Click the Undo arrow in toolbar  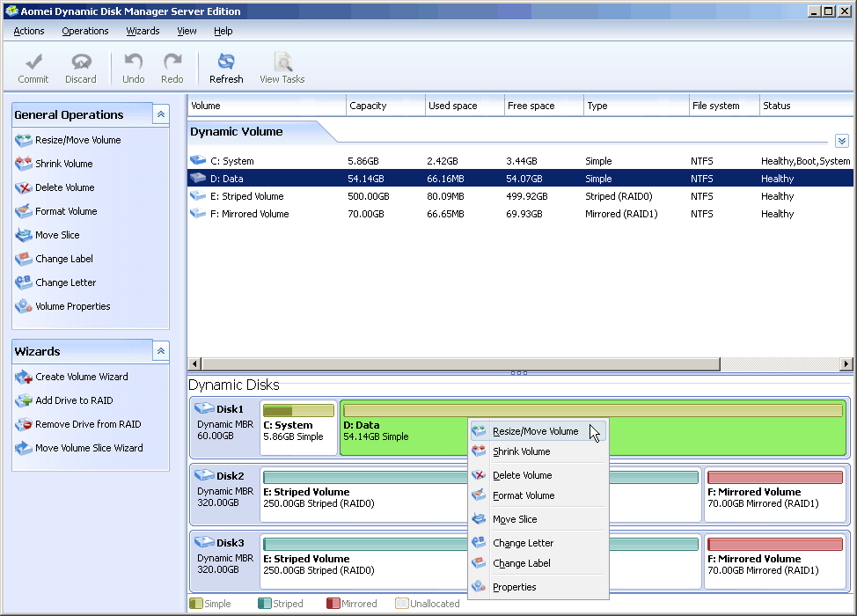pos(134,62)
